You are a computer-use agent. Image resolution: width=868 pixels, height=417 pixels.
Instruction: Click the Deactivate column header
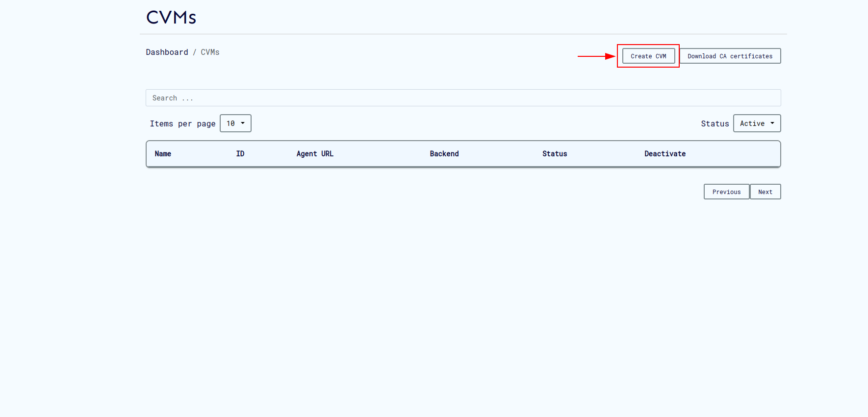click(x=665, y=154)
